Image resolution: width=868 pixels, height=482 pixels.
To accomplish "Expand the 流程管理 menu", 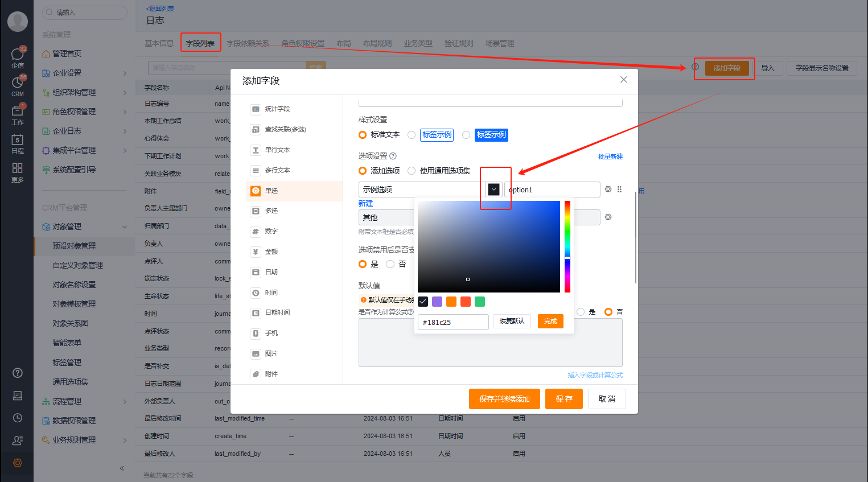I will 85,401.
